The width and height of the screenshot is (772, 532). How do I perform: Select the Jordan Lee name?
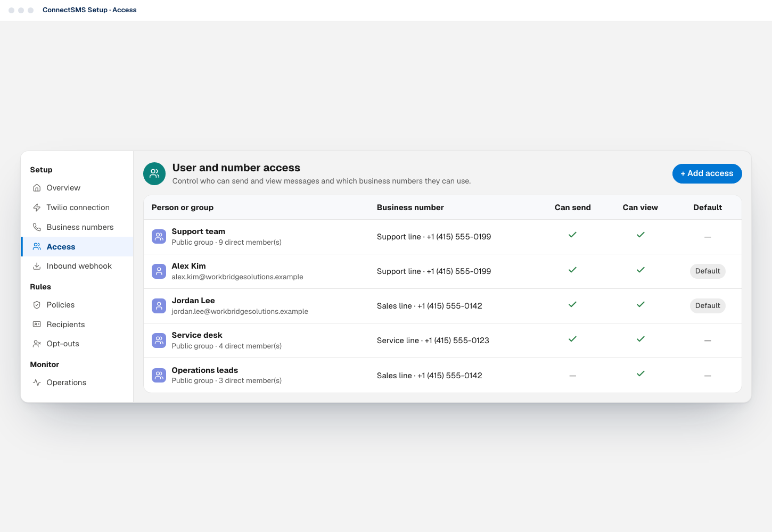[193, 301]
